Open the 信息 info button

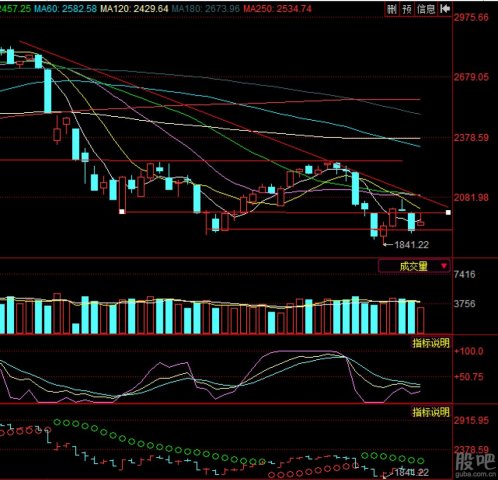click(426, 9)
